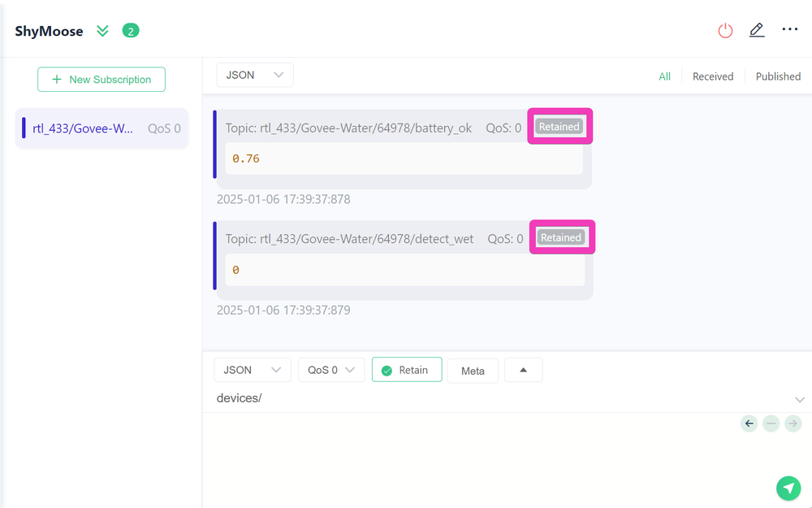
Task: Open the three-dot options menu
Action: coord(789,29)
